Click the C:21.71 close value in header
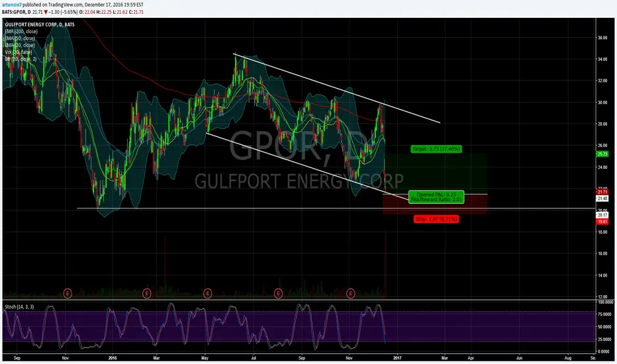The image size is (617, 364). pyautogui.click(x=136, y=12)
